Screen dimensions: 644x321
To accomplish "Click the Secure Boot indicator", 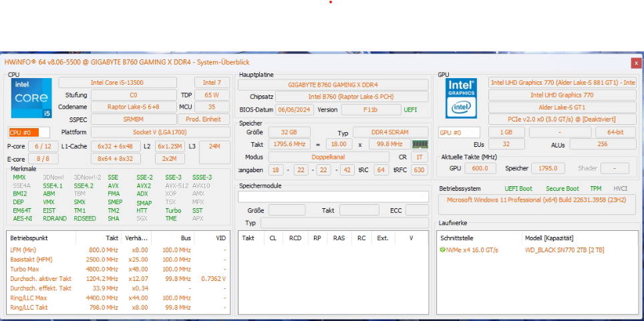I will click(562, 188).
